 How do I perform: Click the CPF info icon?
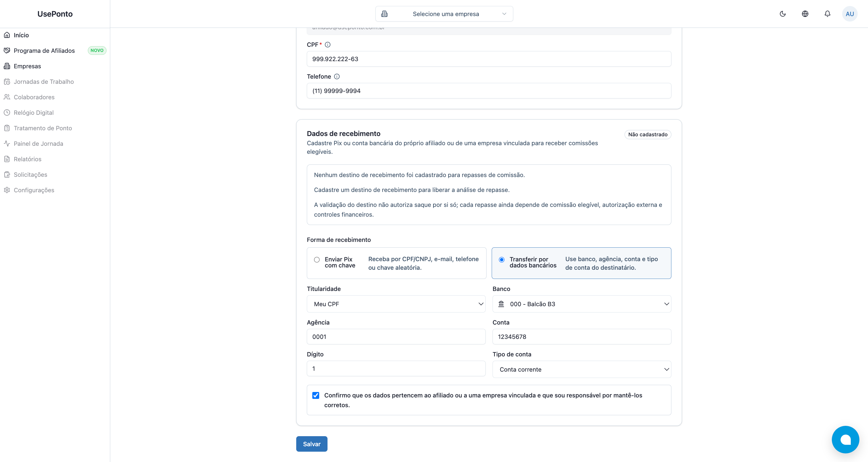click(x=328, y=44)
